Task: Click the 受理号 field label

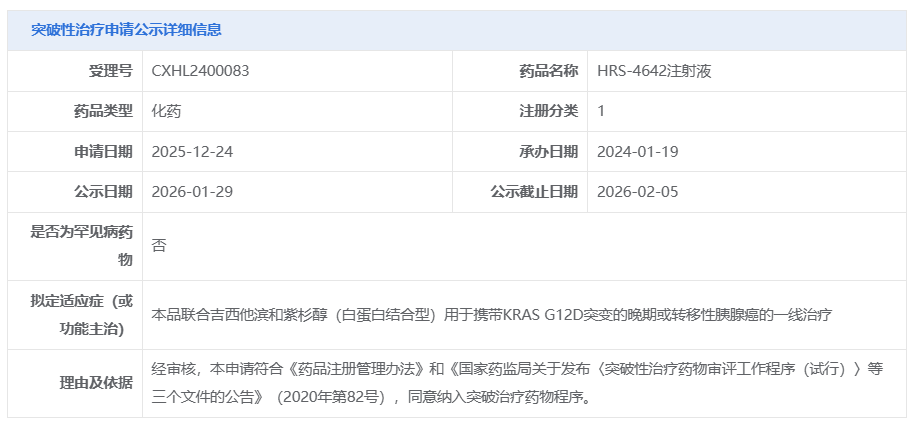Action: [110, 71]
